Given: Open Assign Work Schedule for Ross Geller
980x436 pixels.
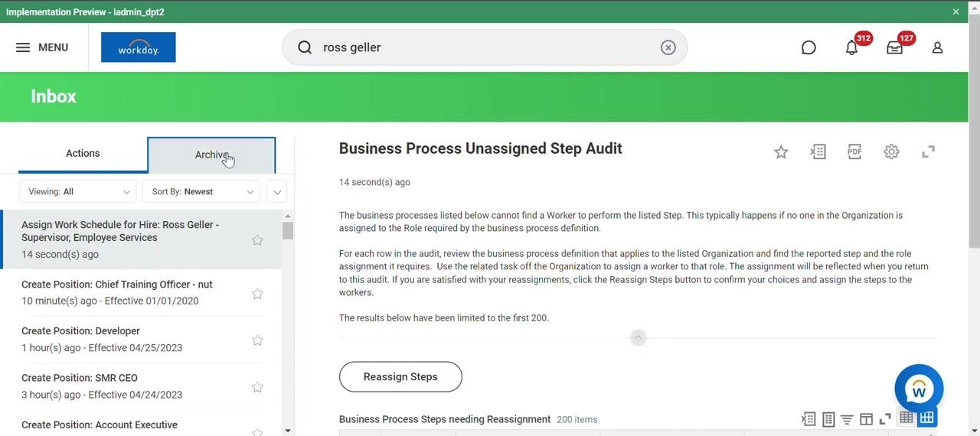Looking at the screenshot, I should coord(141,239).
